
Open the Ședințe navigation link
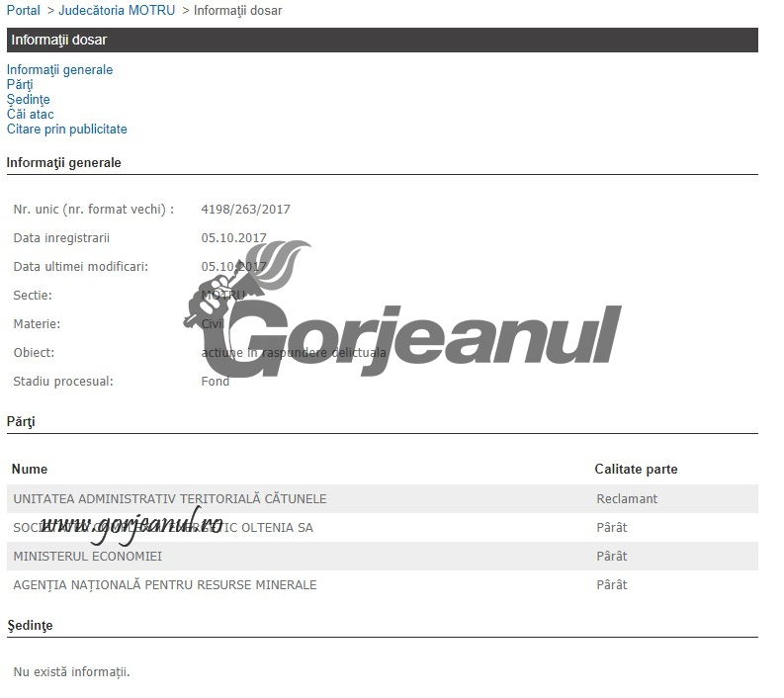(28, 100)
